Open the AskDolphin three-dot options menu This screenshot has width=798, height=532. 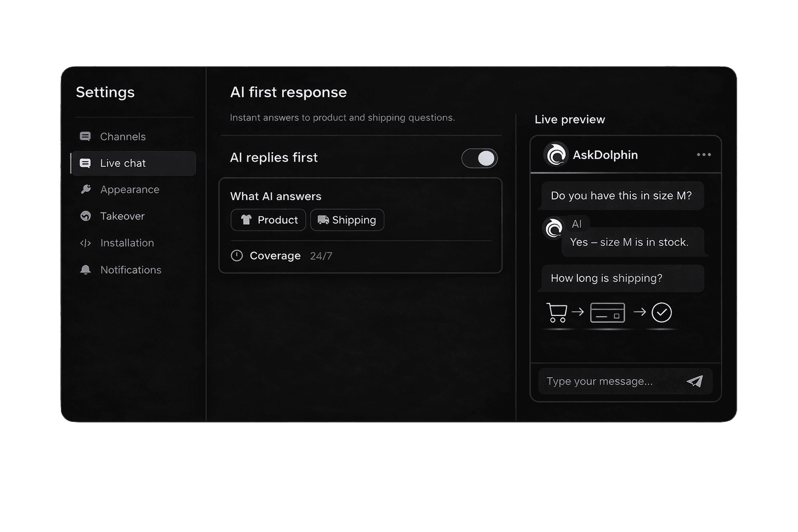coord(704,154)
